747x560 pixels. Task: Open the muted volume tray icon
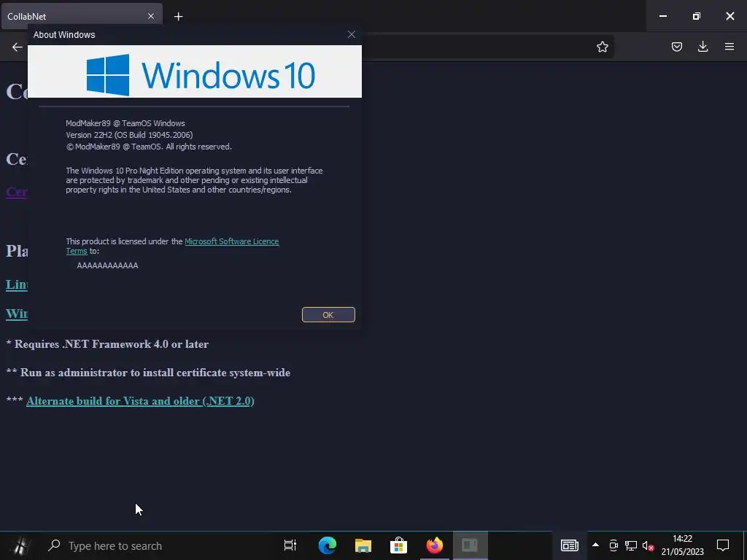tap(648, 545)
